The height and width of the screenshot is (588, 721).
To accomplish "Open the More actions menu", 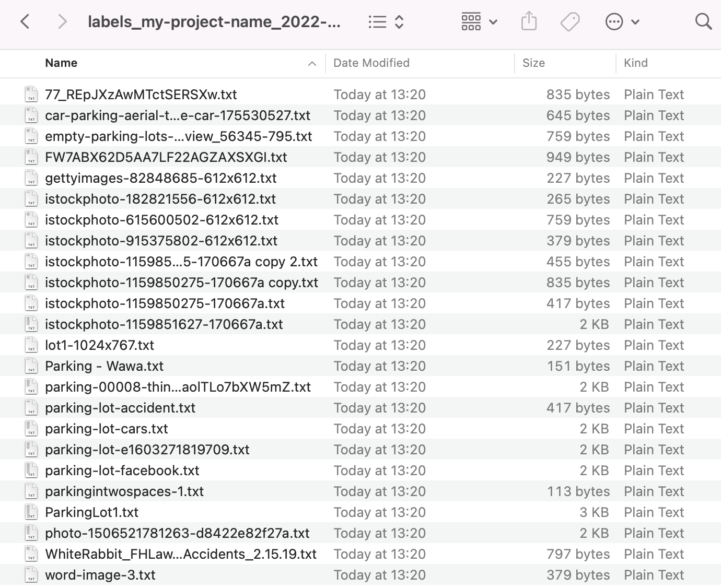I will (x=622, y=22).
